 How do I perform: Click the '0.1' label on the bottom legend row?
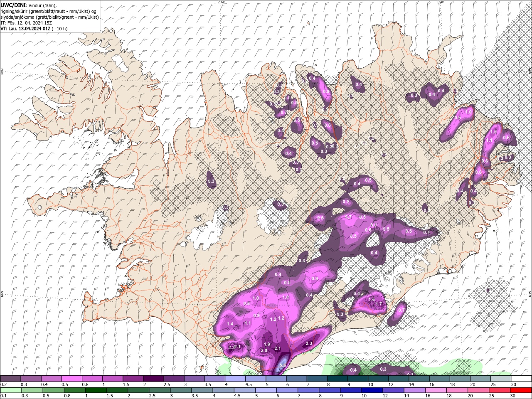4,396
